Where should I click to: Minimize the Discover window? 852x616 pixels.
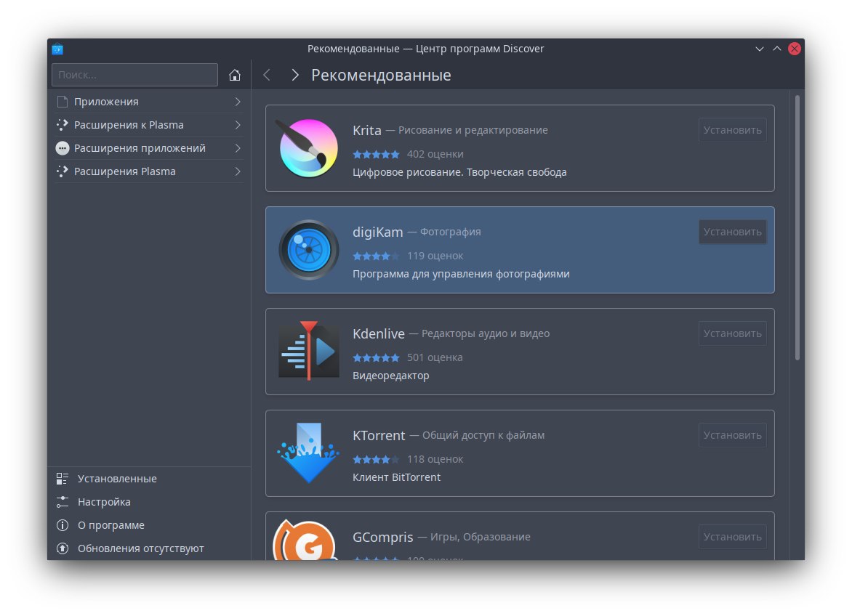pyautogui.click(x=760, y=49)
